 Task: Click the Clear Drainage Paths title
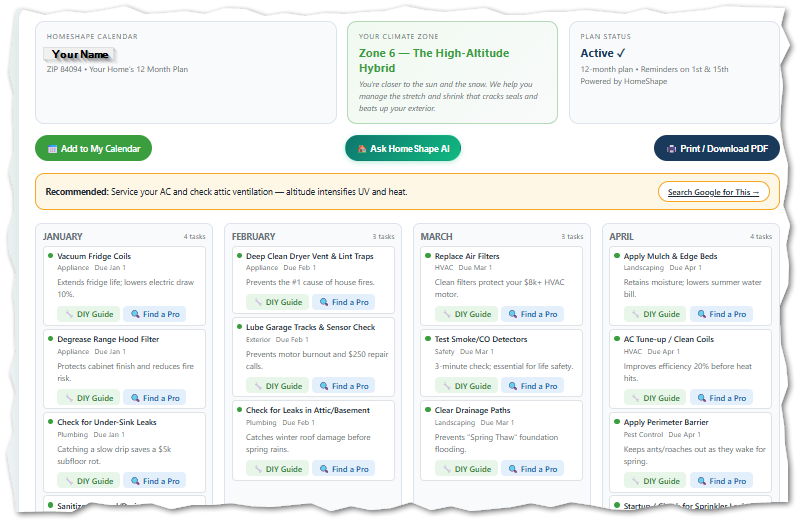click(x=472, y=410)
